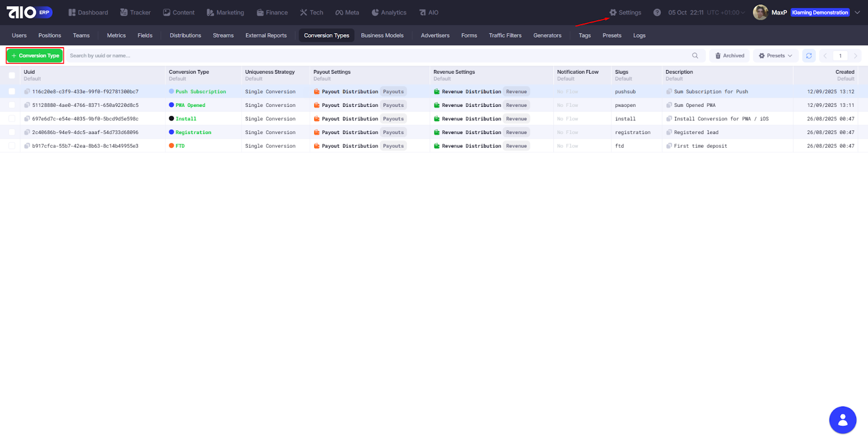
Task: Show Archived conversion types
Action: [x=730, y=56]
